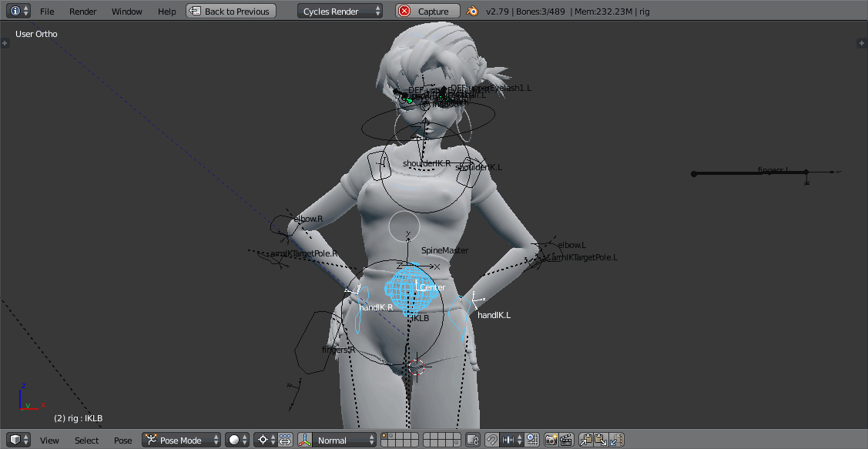Click the copy pose clipboard icon
This screenshot has width=868, height=449.
(x=586, y=440)
